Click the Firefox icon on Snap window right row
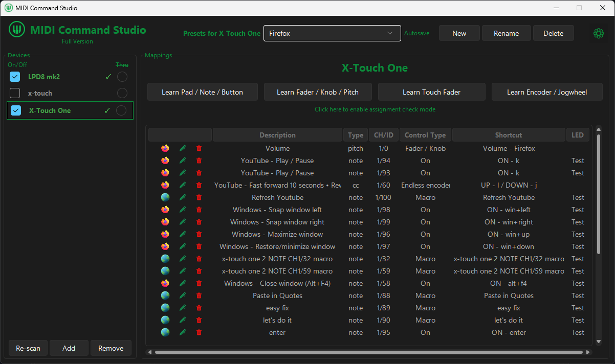 (165, 222)
